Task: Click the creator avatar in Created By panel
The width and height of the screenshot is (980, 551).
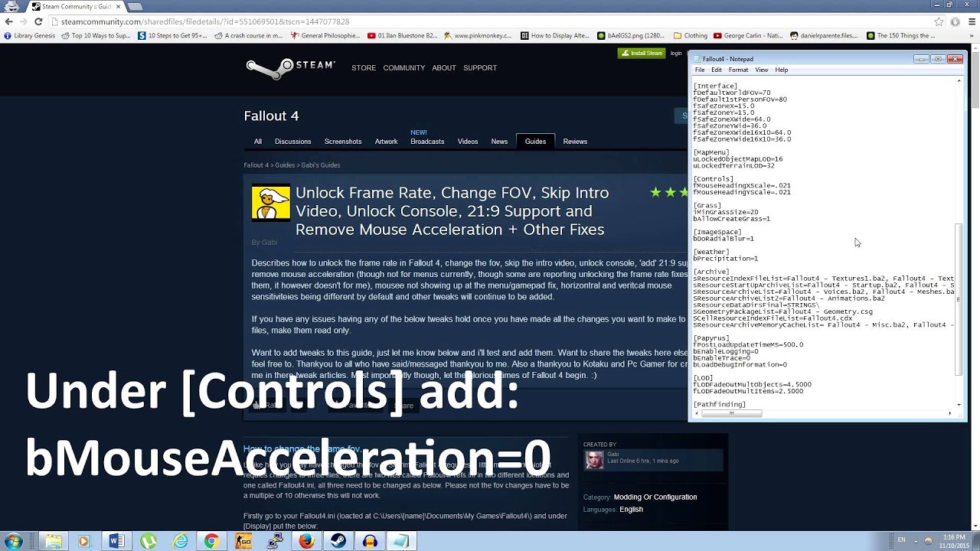Action: 594,460
